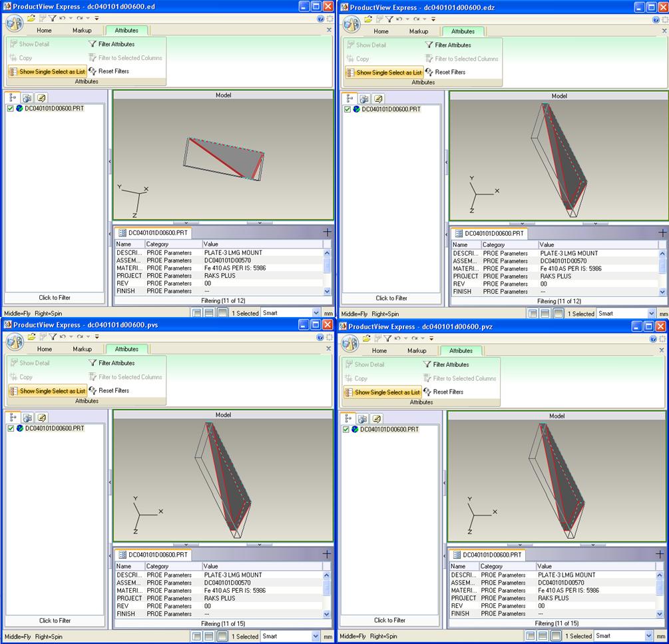The image size is (669, 644).
Task: Click the second layout icon in the .pvs status bar
Action: pyautogui.click(x=209, y=636)
